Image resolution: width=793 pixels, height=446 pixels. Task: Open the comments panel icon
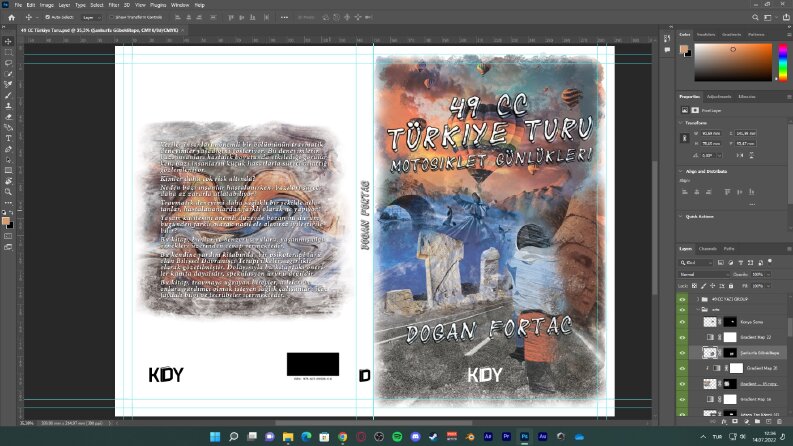(667, 50)
